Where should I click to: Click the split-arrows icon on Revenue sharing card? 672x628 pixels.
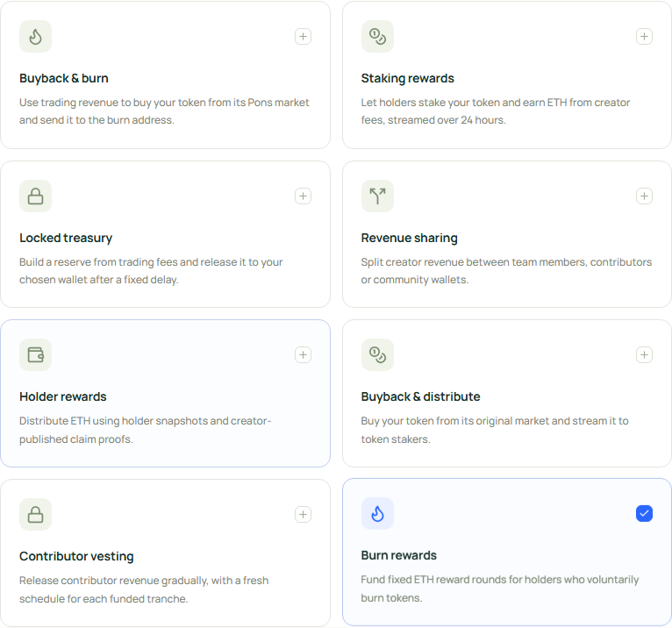(x=377, y=196)
